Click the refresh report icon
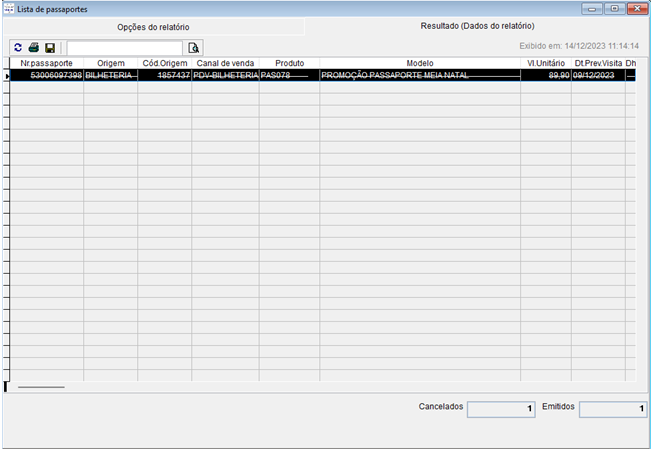Screen dimensions: 652x449 (17, 47)
